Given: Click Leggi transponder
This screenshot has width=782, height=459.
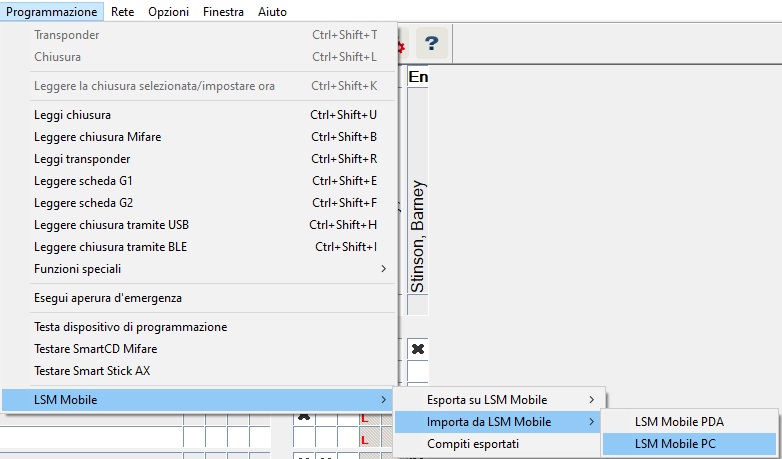Looking at the screenshot, I should click(x=82, y=159).
